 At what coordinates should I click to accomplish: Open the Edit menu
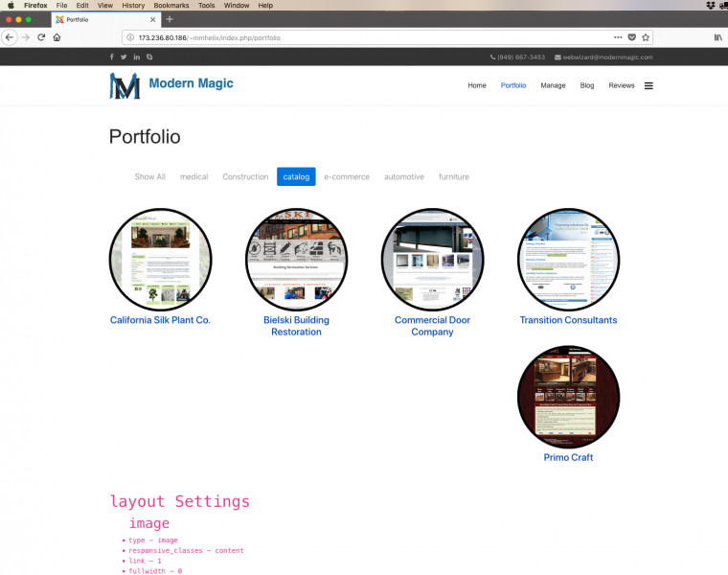pos(82,5)
